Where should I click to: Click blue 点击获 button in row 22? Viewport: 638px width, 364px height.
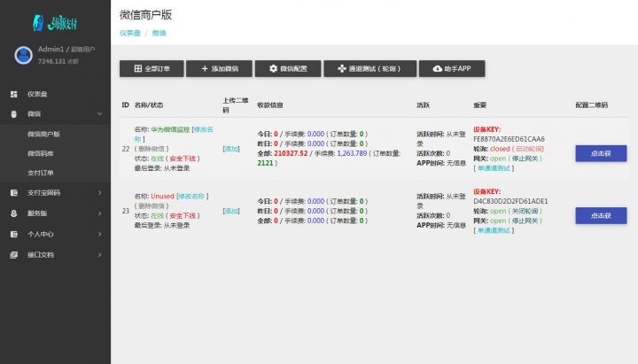tap(601, 153)
